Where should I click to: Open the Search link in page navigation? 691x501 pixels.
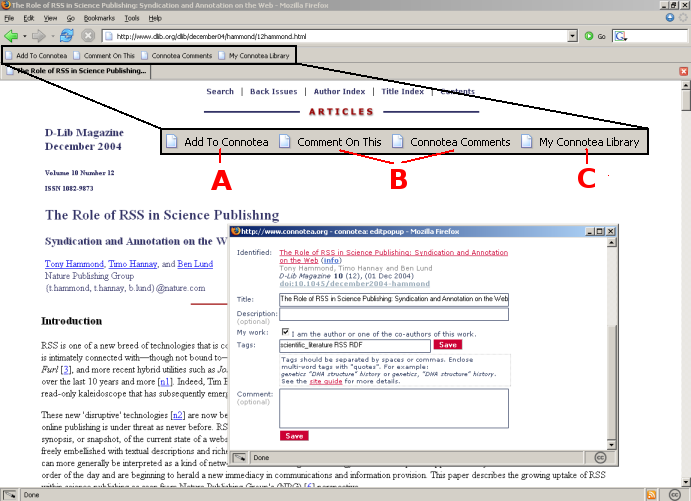point(220,91)
